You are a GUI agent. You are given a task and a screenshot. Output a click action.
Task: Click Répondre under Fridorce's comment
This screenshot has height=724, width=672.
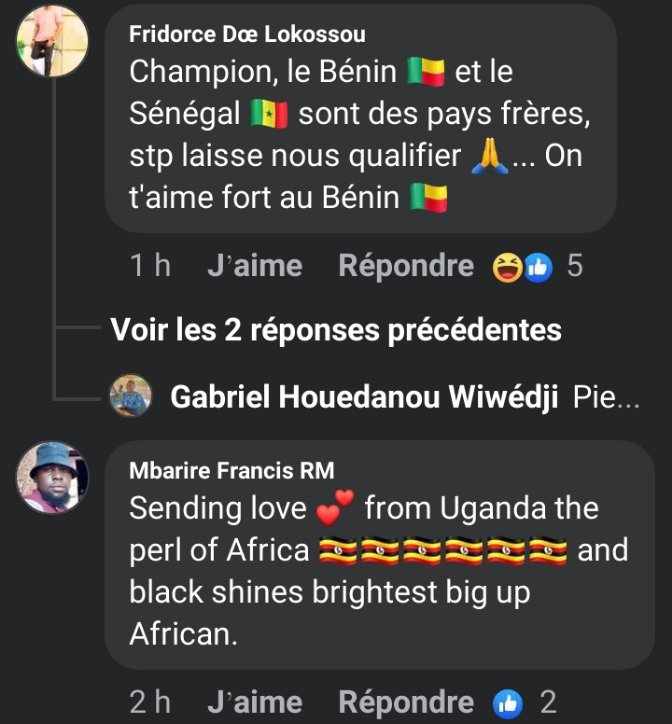pos(406,266)
